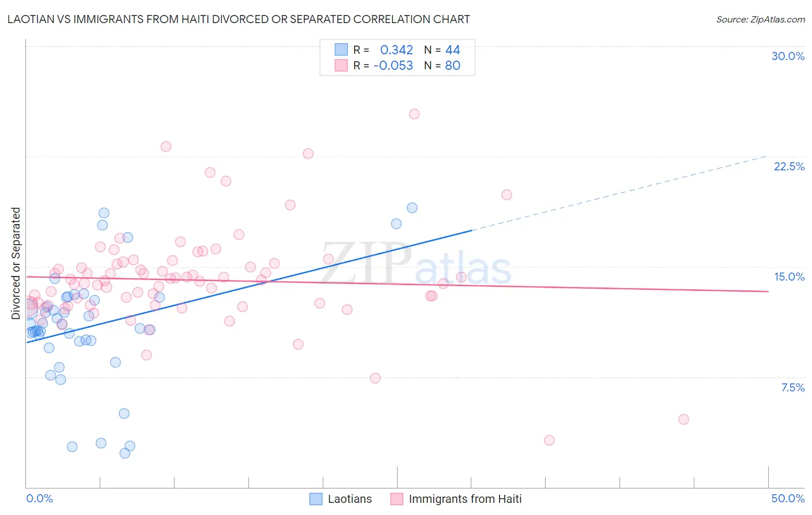Click the 22.5% y-axis label
The image size is (812, 515).
pyautogui.click(x=789, y=166)
